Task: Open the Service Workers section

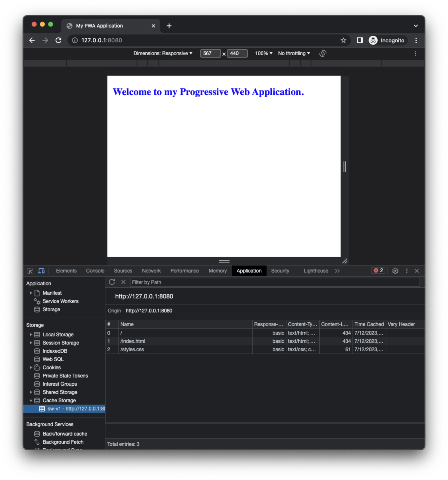Action: (x=60, y=301)
